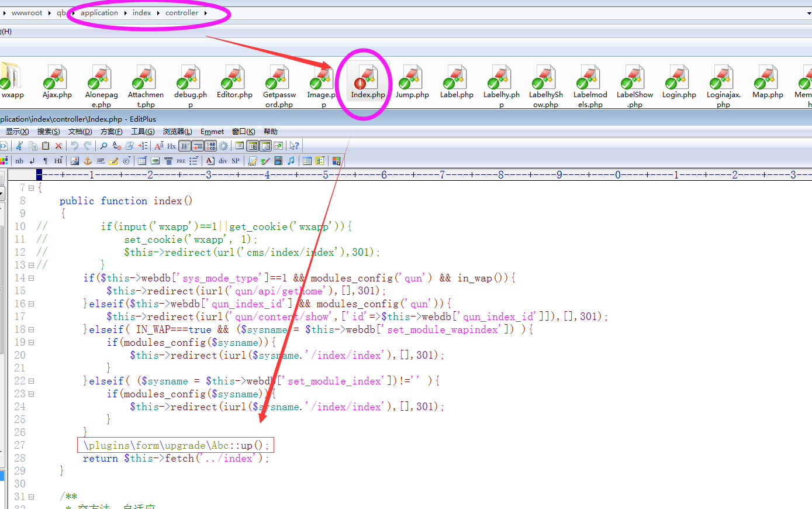Open the 搜索(S) menu
The width and height of the screenshot is (812, 509).
pyautogui.click(x=49, y=132)
